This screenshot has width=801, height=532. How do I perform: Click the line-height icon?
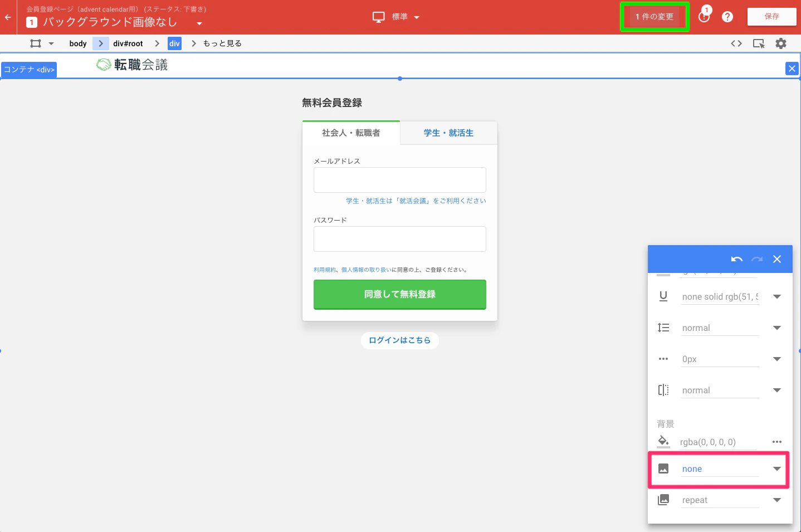663,328
